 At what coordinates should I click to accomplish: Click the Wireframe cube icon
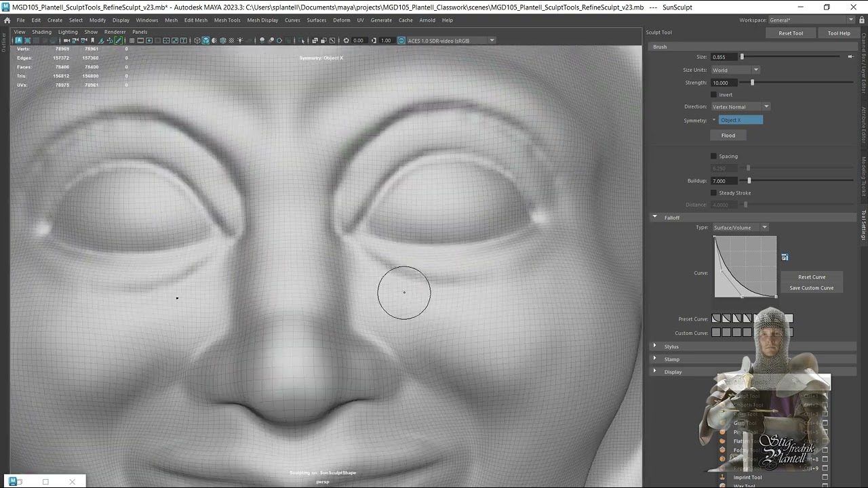[x=197, y=41]
